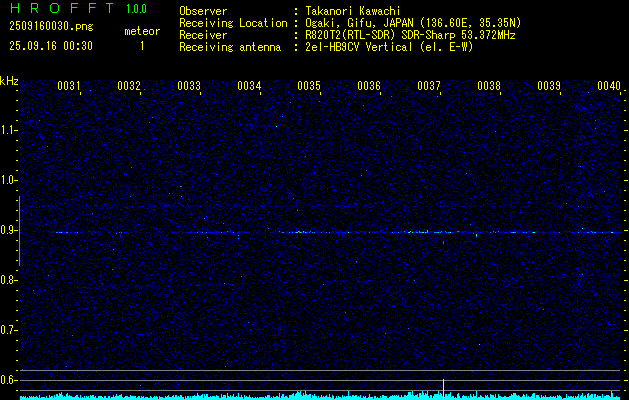Select the 0033 time label
Image resolution: width=629 pixels, height=400 pixels.
[x=189, y=85]
